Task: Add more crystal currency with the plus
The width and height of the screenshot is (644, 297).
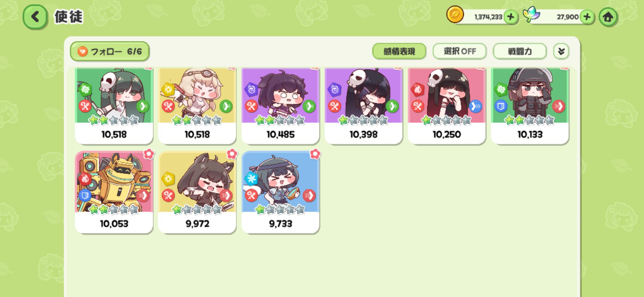Action: tap(587, 17)
